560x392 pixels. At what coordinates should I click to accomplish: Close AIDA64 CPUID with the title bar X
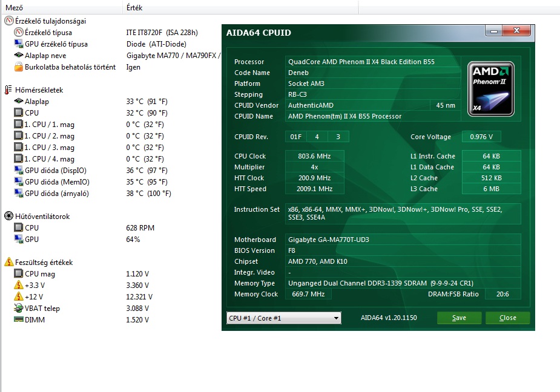516,31
